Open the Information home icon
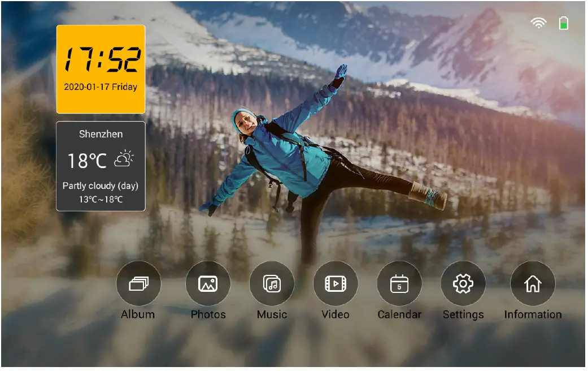 533,283
